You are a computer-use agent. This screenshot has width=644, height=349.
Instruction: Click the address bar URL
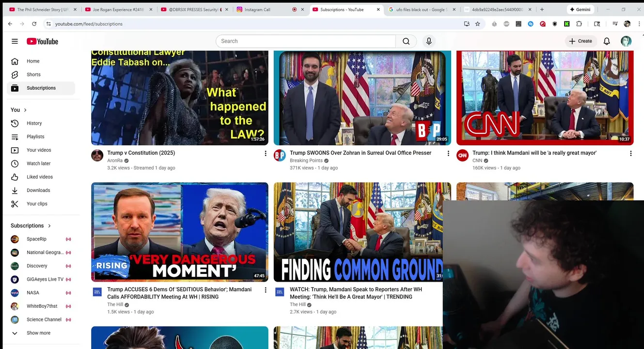pyautogui.click(x=89, y=24)
